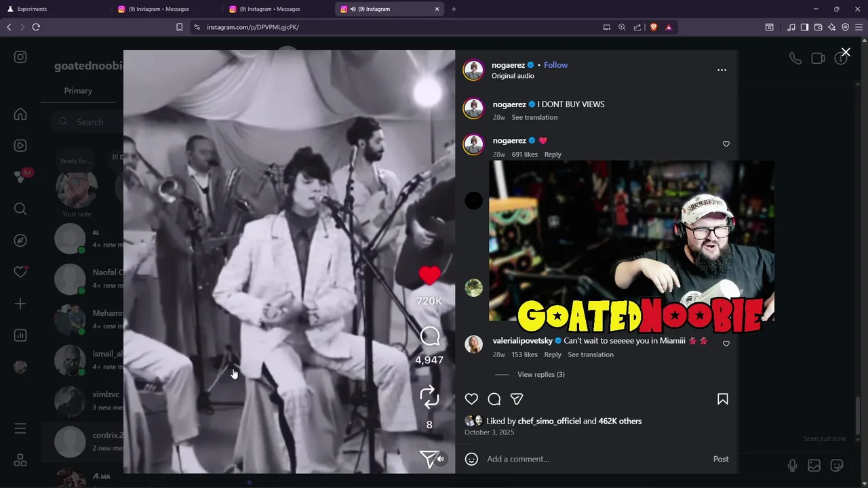The width and height of the screenshot is (868, 488).
Task: Go to Home in Instagram sidebar
Action: coord(20,114)
